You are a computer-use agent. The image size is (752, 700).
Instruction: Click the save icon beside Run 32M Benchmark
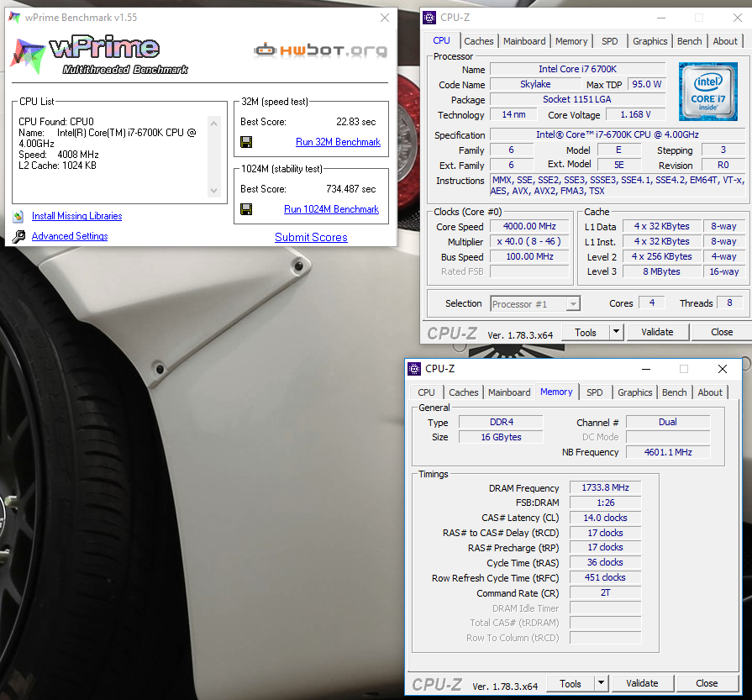click(x=246, y=142)
